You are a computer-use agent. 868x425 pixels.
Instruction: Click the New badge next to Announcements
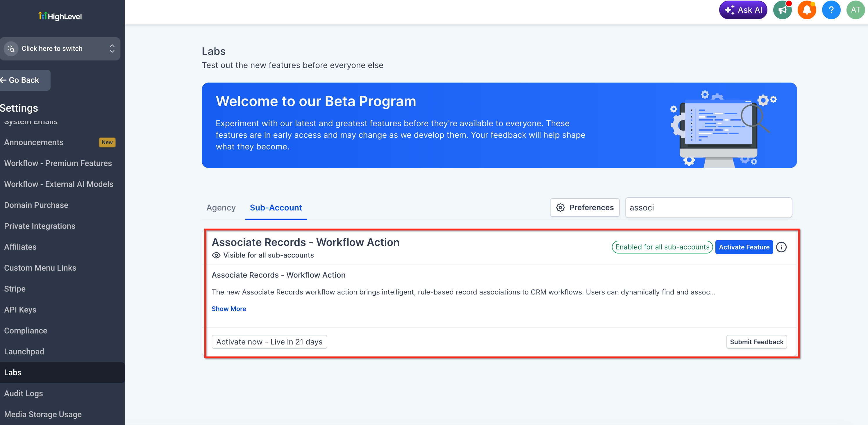107,142
